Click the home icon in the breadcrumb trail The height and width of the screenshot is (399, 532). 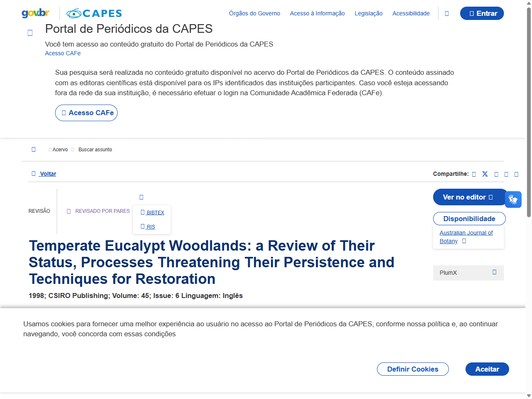pyautogui.click(x=33, y=149)
